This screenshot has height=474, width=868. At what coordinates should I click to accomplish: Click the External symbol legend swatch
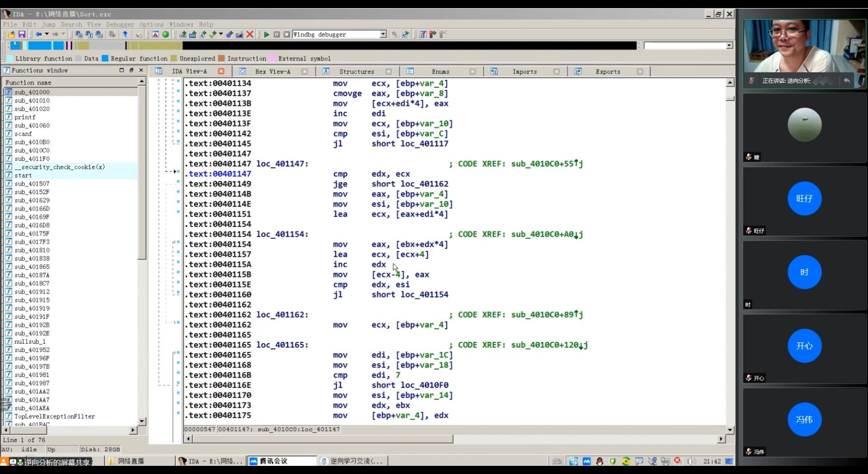coord(273,58)
